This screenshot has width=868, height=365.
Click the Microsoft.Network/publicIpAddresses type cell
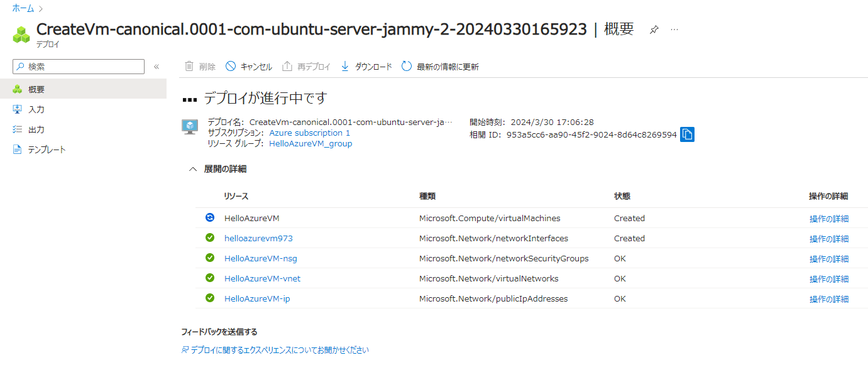click(493, 299)
